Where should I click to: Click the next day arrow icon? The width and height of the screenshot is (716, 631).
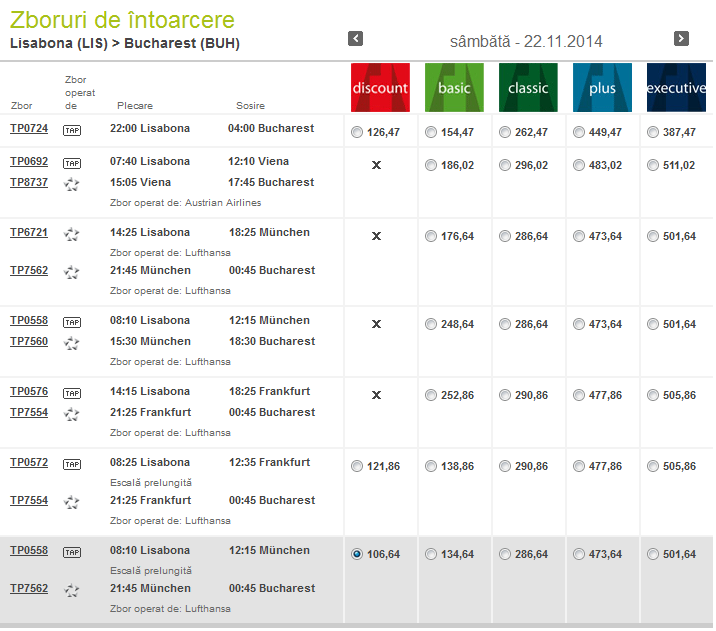[x=681, y=39]
